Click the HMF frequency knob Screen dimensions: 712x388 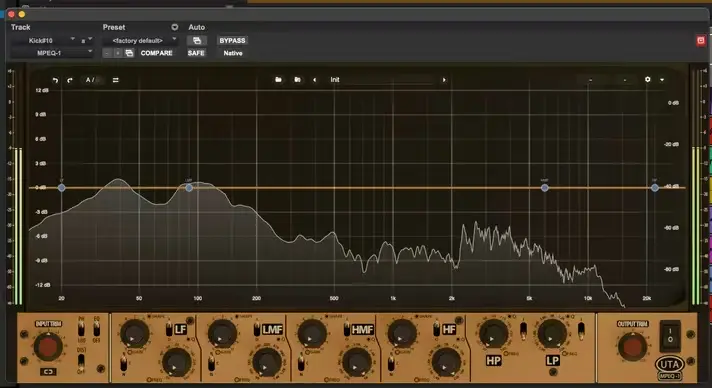(x=356, y=363)
